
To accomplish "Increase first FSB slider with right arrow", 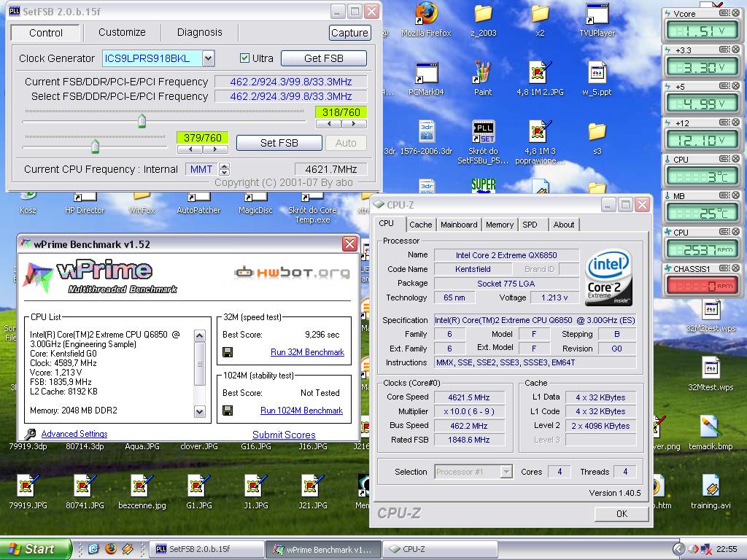I will 354,124.
